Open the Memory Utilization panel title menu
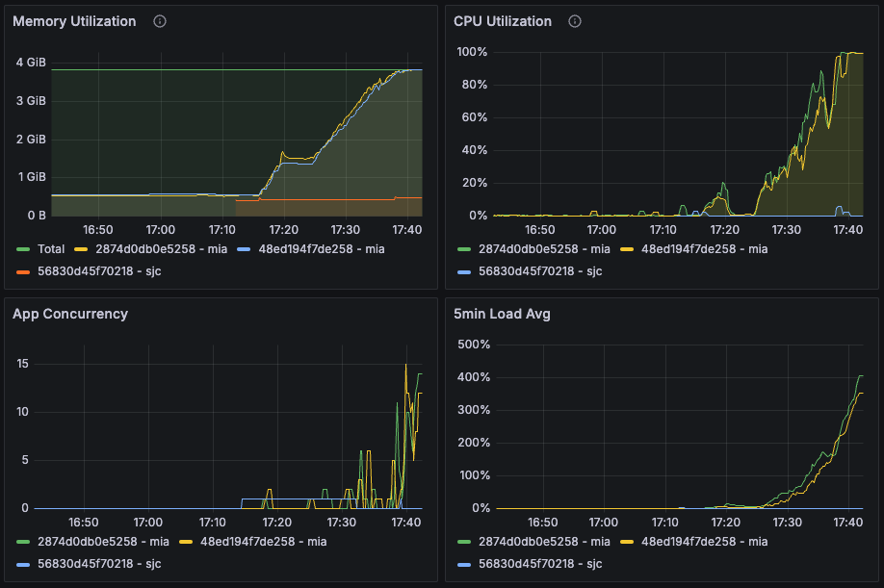 point(74,21)
